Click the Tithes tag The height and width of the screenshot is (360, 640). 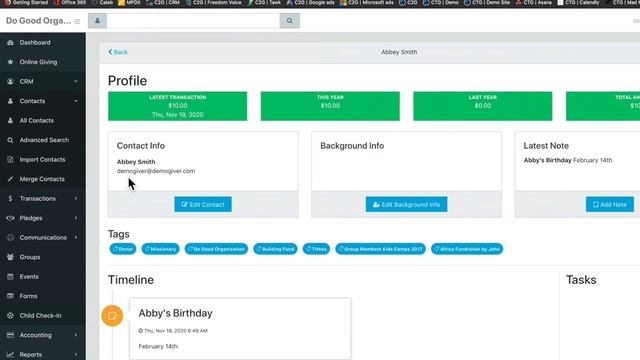click(x=316, y=249)
